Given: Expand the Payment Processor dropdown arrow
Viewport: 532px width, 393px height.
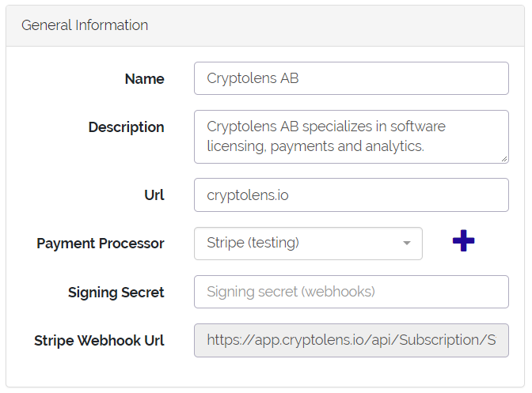Looking at the screenshot, I should 406,243.
